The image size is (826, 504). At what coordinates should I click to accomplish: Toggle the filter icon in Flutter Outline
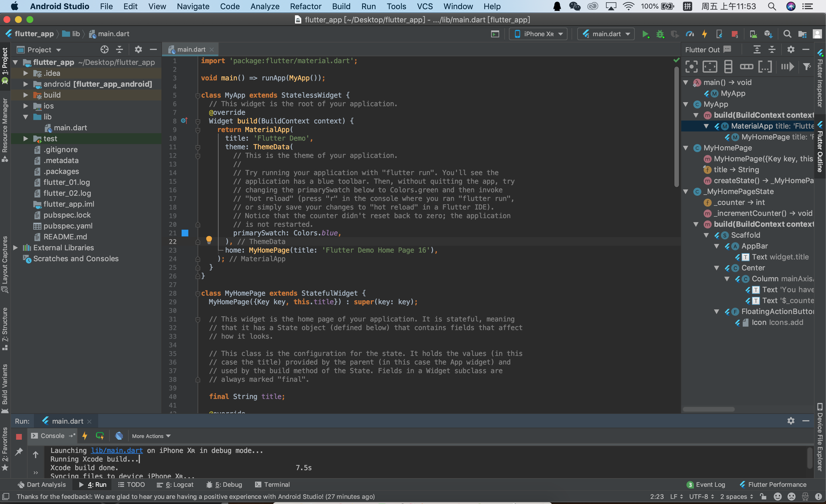[806, 67]
